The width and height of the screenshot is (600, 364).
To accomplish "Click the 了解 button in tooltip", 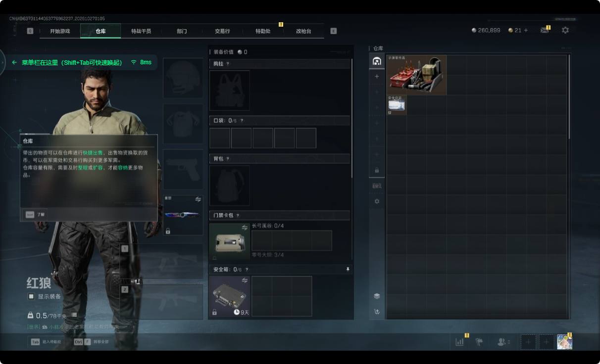I will [35, 215].
